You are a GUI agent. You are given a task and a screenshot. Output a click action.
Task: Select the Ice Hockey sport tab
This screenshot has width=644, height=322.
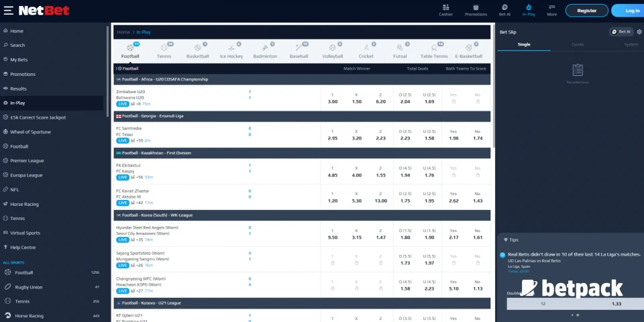click(x=231, y=52)
